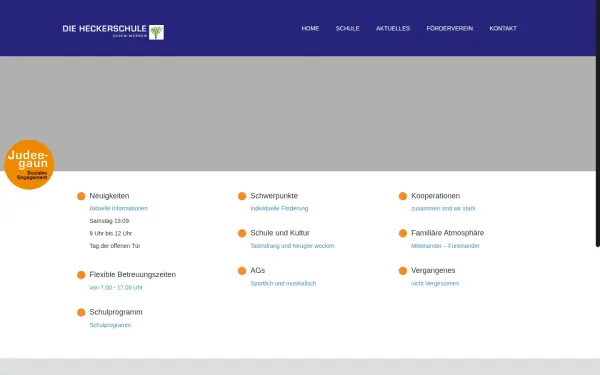600x375 pixels.
Task: Click the orange bullet beside AGs
Action: (242, 271)
